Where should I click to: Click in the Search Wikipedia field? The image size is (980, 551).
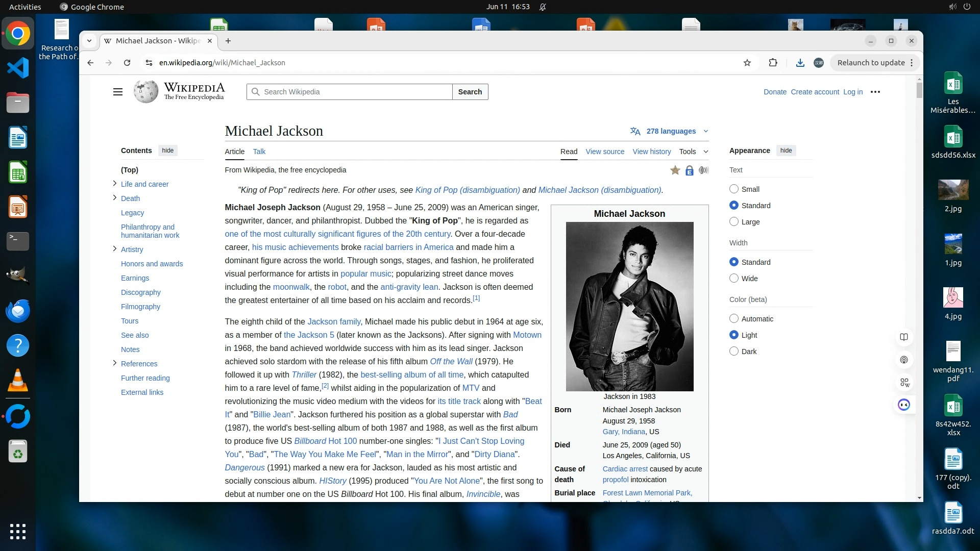pyautogui.click(x=352, y=92)
